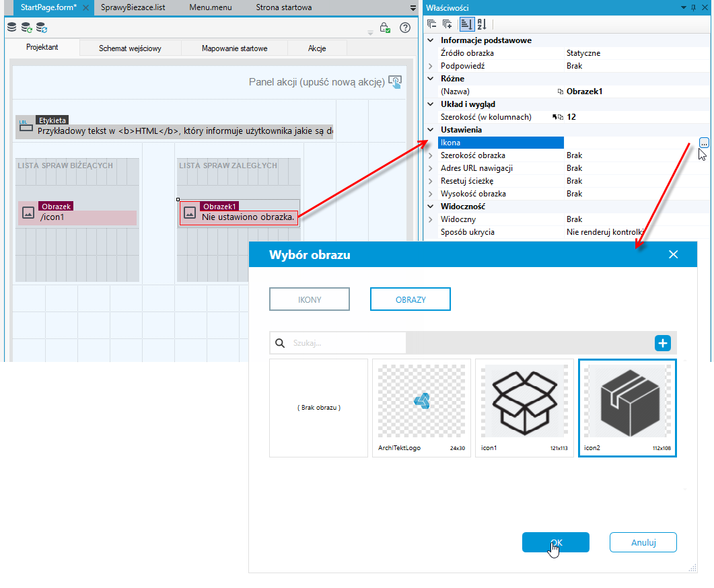Open help using the question mark icon
The width and height of the screenshot is (714, 588).
[405, 28]
